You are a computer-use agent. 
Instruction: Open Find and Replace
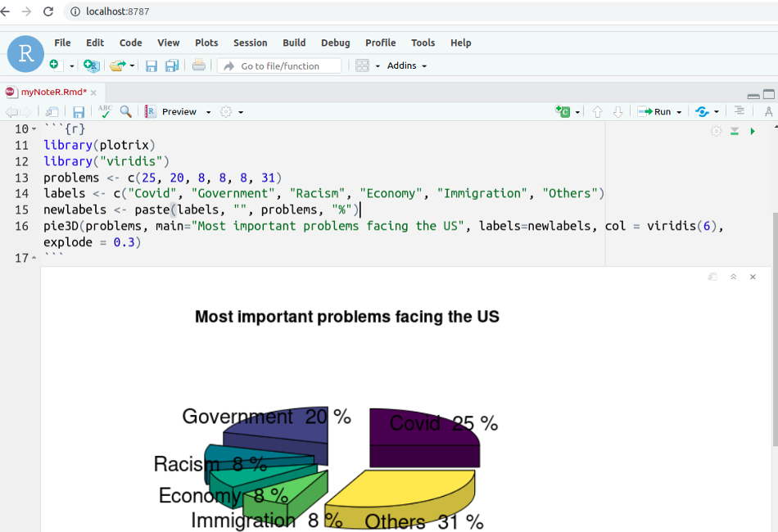coord(124,111)
